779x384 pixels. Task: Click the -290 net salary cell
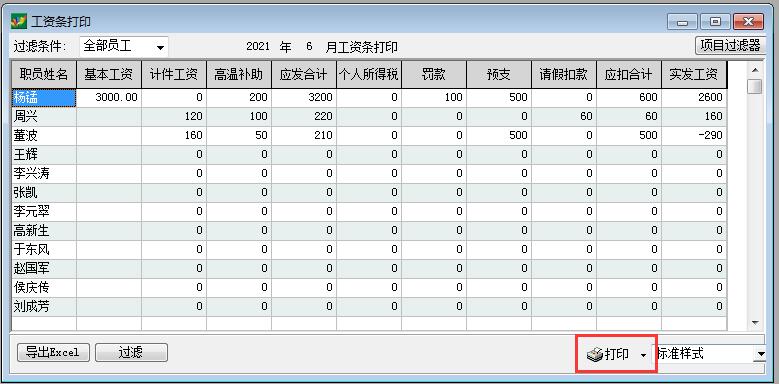point(695,136)
